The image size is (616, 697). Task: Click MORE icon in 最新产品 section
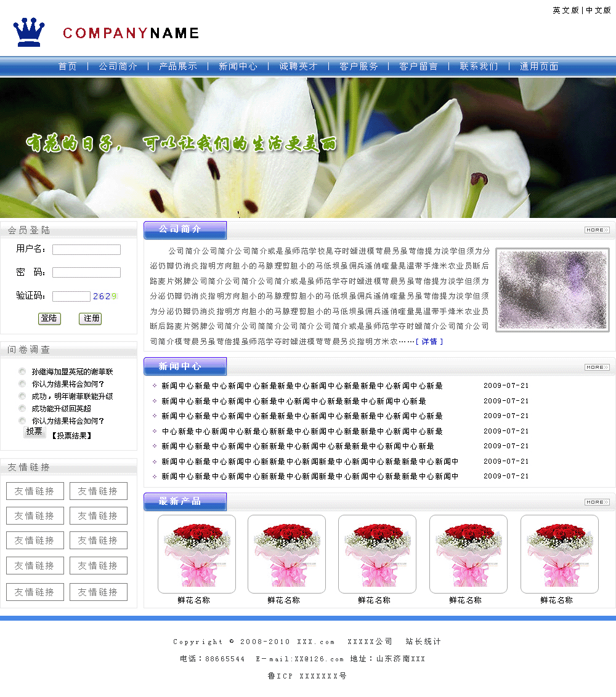(x=596, y=502)
